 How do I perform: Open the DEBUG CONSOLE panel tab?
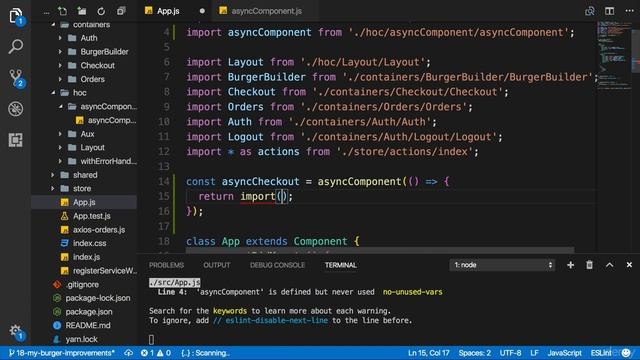pyautogui.click(x=277, y=265)
